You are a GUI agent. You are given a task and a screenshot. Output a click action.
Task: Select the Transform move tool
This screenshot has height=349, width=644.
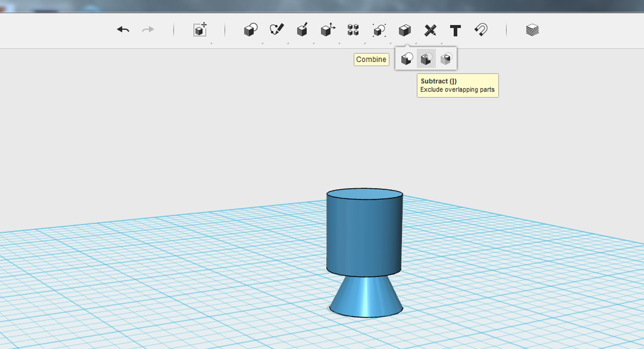(x=200, y=30)
